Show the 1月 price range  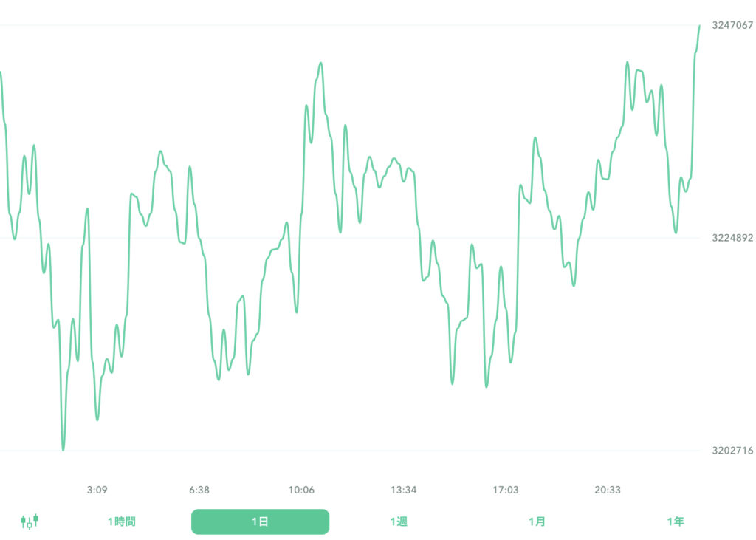[x=537, y=522]
